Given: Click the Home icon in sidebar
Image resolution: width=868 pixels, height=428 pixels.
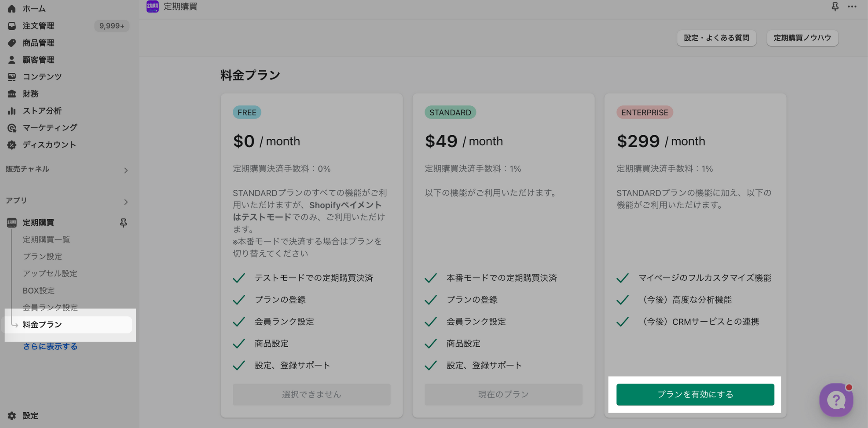Looking at the screenshot, I should (x=12, y=8).
